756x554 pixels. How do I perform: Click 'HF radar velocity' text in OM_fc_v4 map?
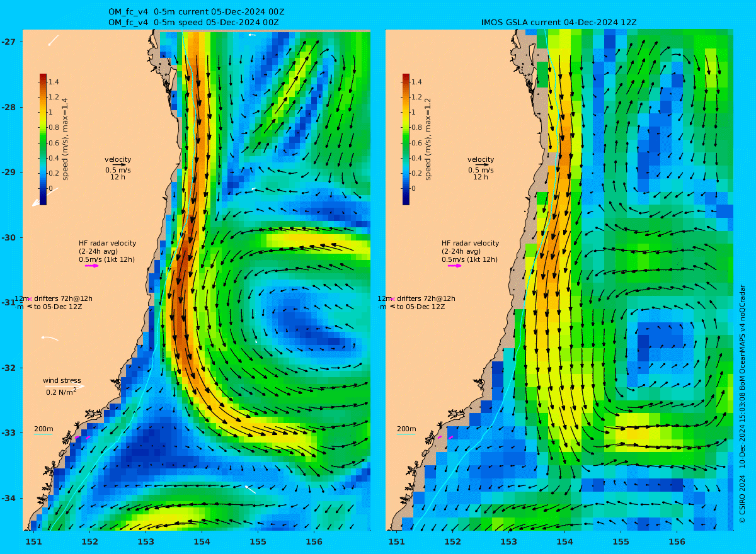coord(107,243)
